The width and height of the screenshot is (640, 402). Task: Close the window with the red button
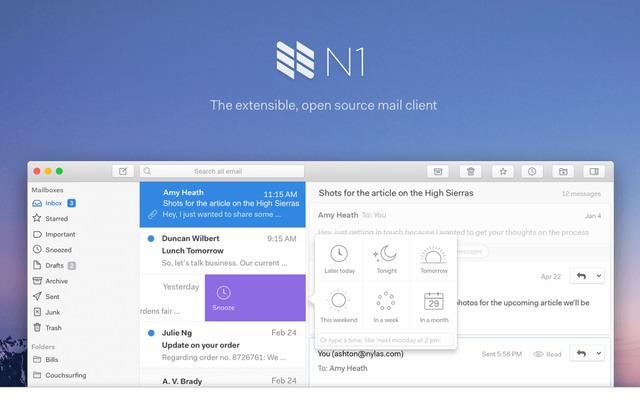pyautogui.click(x=37, y=171)
